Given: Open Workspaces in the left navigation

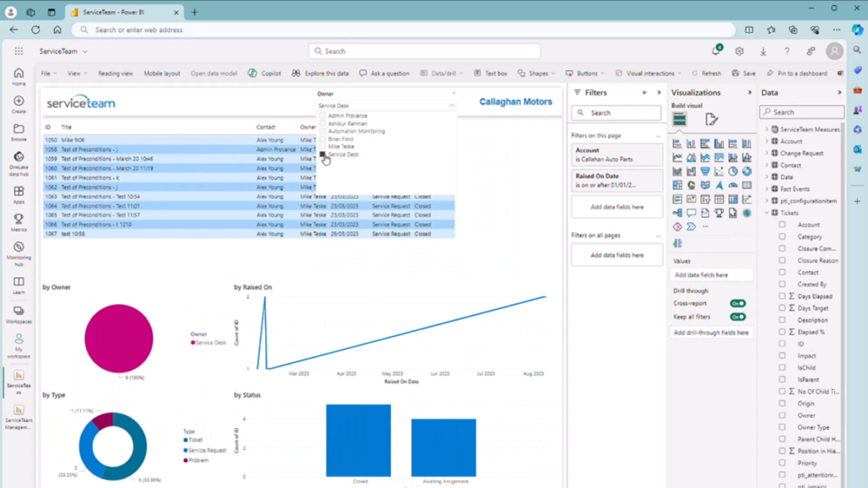Looking at the screenshot, I should [19, 314].
